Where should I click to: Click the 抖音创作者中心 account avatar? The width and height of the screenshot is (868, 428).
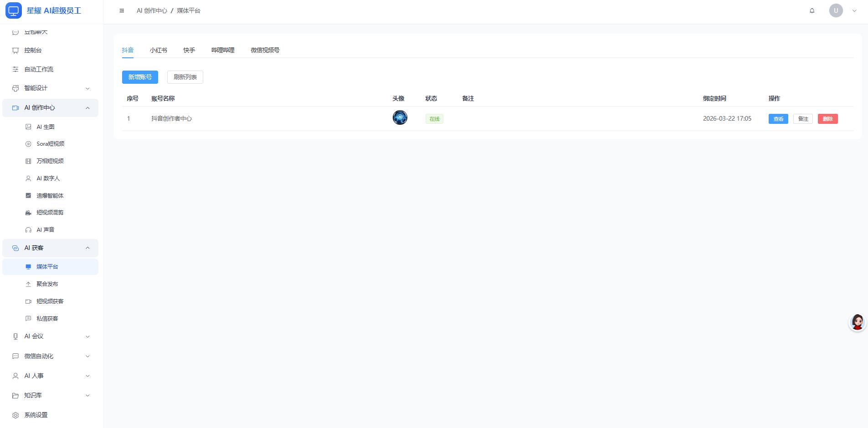(400, 118)
